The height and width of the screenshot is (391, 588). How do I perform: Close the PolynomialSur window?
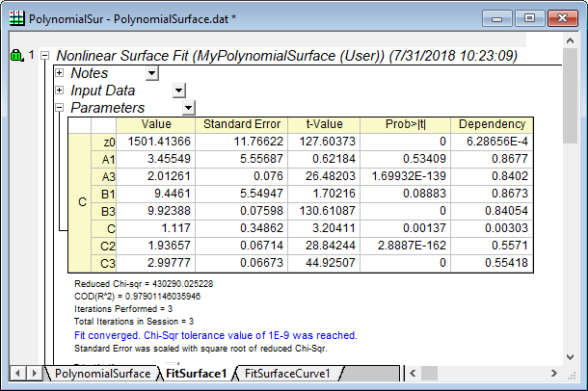point(562,18)
